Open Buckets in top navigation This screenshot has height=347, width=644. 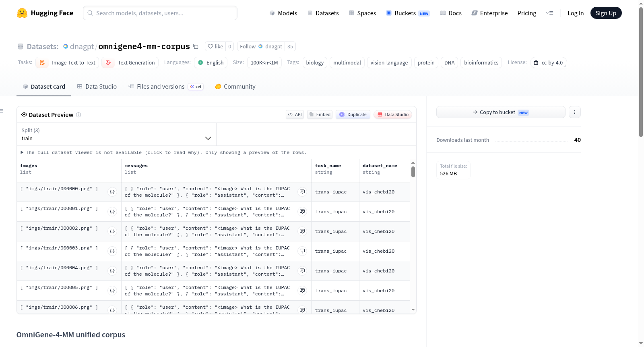tap(408, 13)
